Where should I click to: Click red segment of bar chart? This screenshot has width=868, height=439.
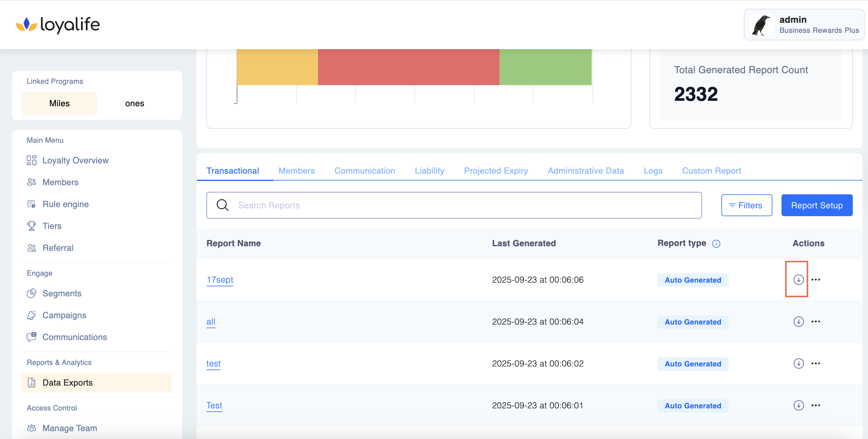(409, 67)
